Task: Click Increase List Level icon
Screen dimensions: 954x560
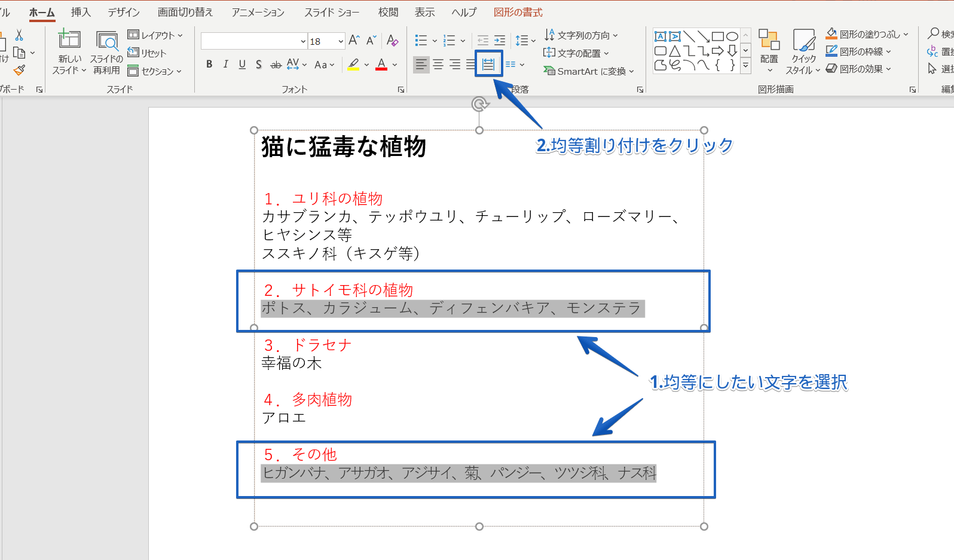Action: point(500,41)
